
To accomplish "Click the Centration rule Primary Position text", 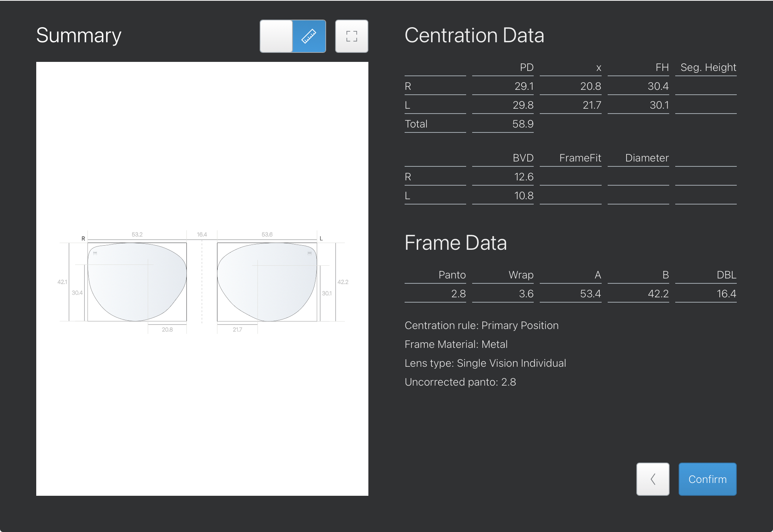I will click(481, 325).
